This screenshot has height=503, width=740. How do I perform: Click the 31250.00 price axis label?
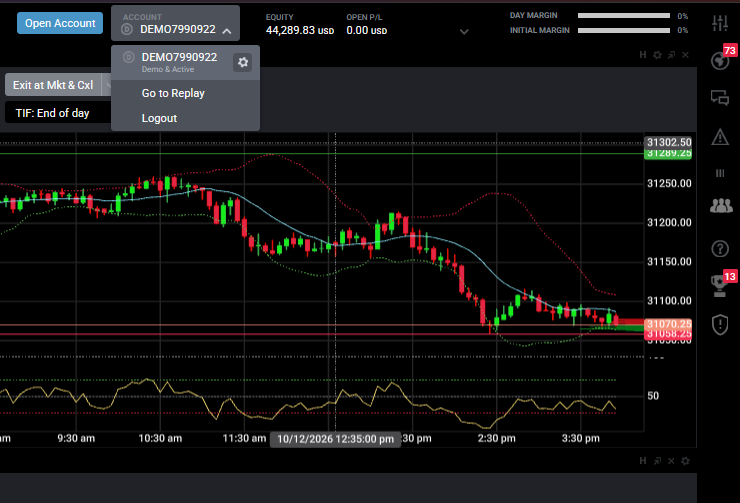669,184
